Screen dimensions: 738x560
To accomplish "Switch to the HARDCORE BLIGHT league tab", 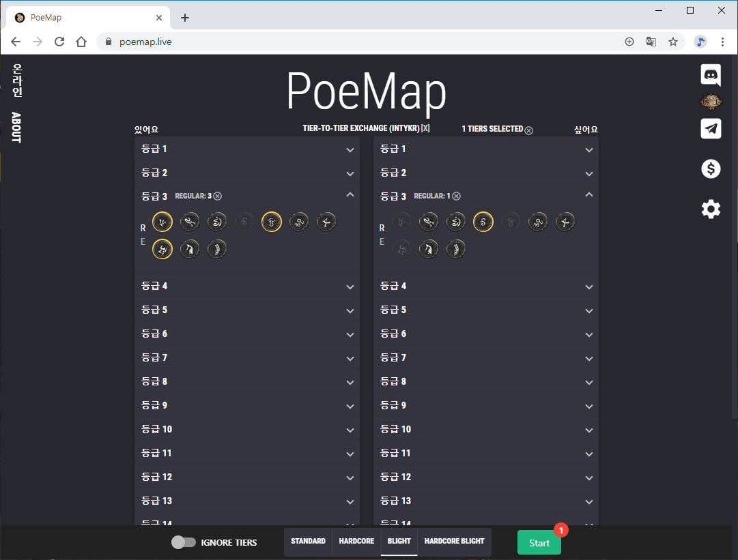I will click(x=454, y=541).
